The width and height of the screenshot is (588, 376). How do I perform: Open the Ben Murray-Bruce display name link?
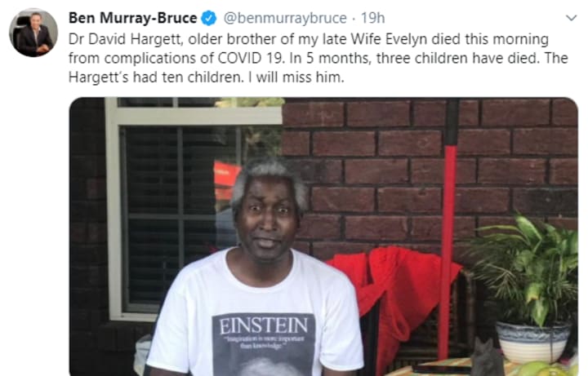(133, 18)
